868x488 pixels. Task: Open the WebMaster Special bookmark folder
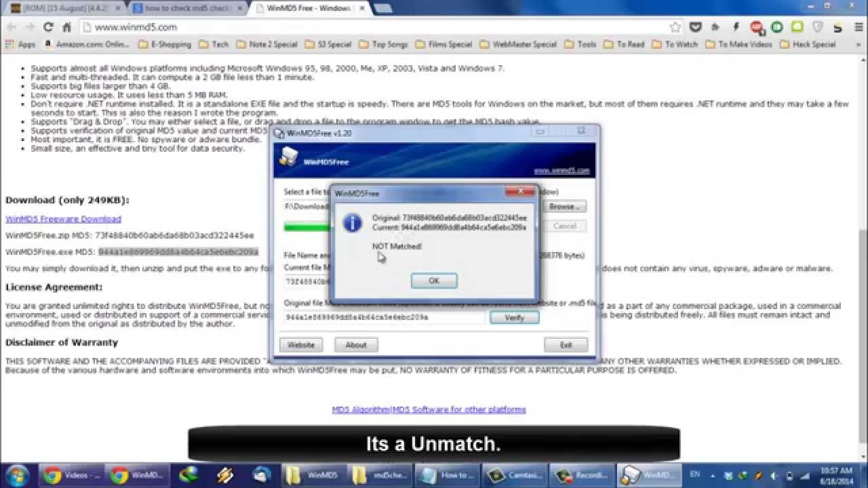[x=518, y=44]
